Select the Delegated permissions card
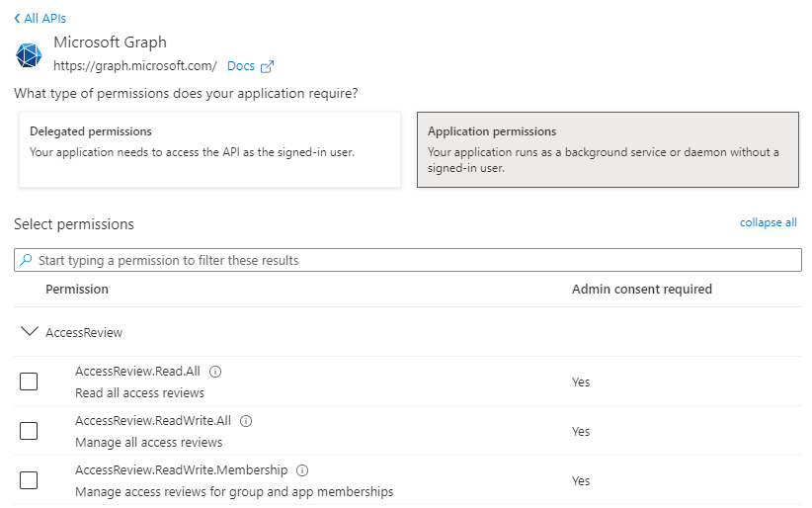Viewport: 812px width, 508px height. click(x=209, y=149)
